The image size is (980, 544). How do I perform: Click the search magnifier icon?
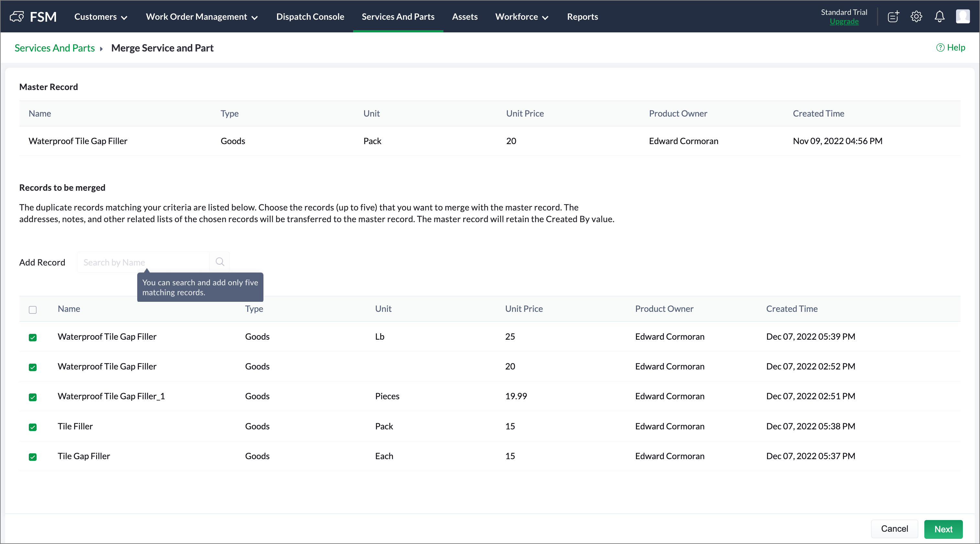[219, 262]
